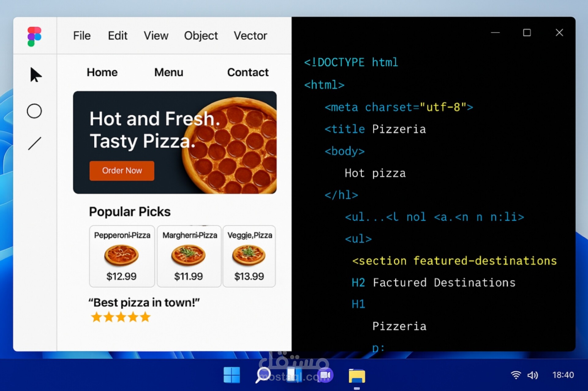Click the $12.99 price
Viewport: 588px width, 391px height.
(x=121, y=276)
